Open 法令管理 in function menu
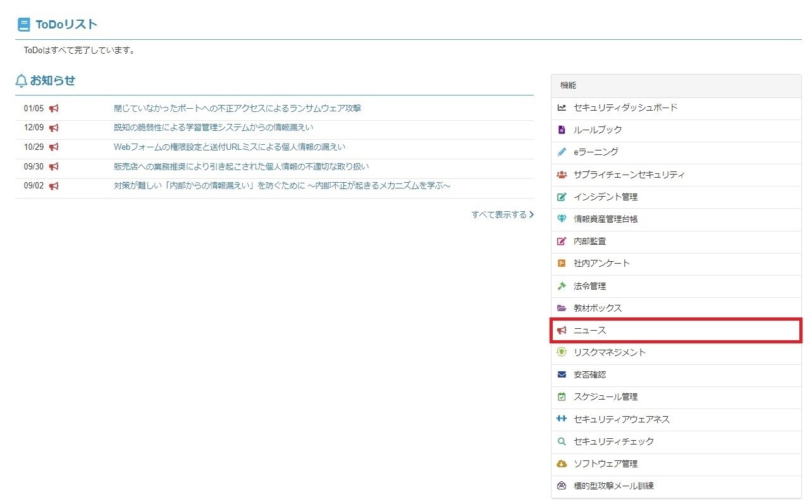 coord(676,286)
